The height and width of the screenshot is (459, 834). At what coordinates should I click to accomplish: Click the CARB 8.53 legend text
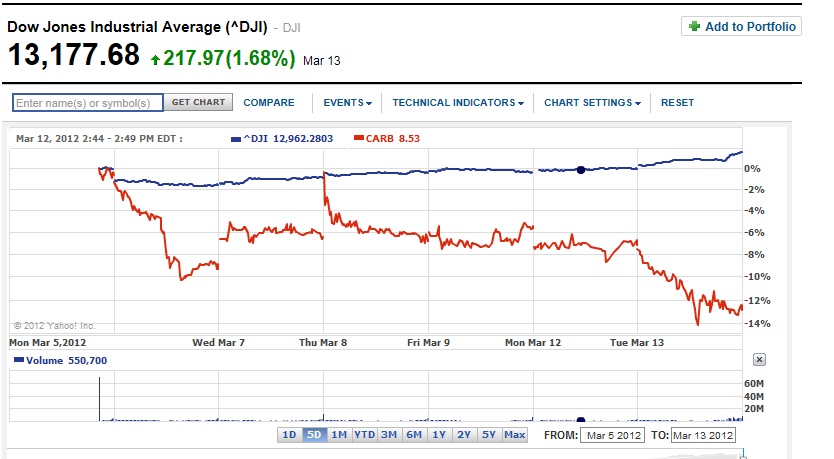click(393, 139)
